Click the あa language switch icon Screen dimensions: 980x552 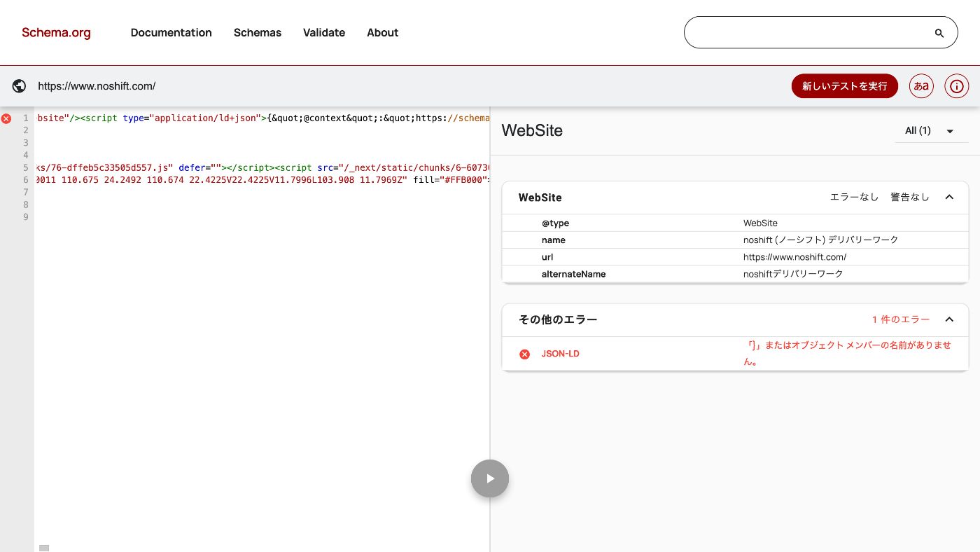click(x=920, y=85)
